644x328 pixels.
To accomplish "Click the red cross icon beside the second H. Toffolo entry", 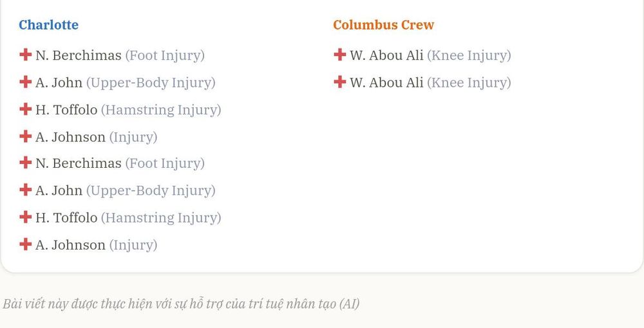I will pyautogui.click(x=26, y=217).
